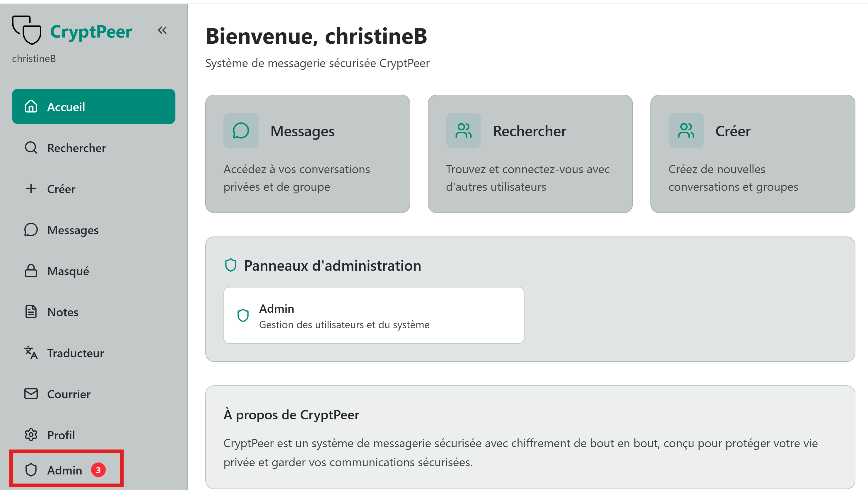Open the Profil gear icon
This screenshot has width=868, height=490.
31,435
